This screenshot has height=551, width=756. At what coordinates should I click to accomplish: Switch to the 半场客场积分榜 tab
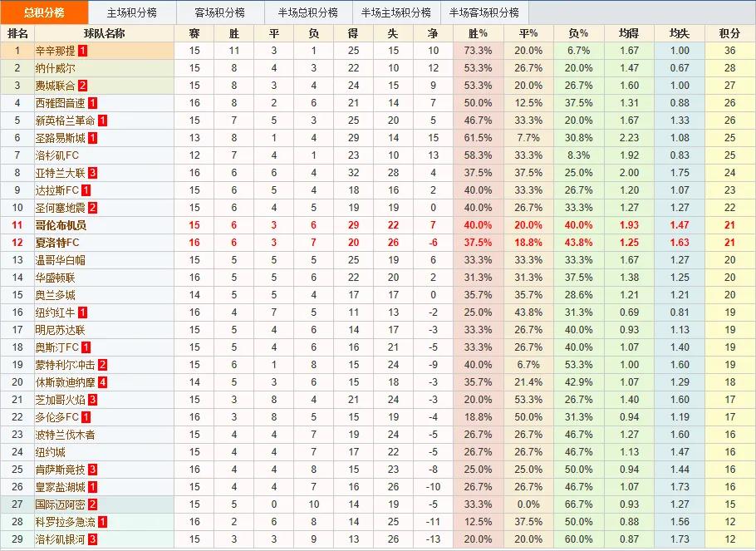point(484,12)
